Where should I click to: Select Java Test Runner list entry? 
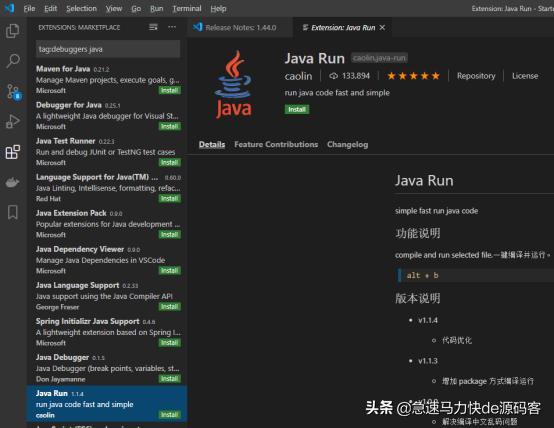[x=107, y=152]
